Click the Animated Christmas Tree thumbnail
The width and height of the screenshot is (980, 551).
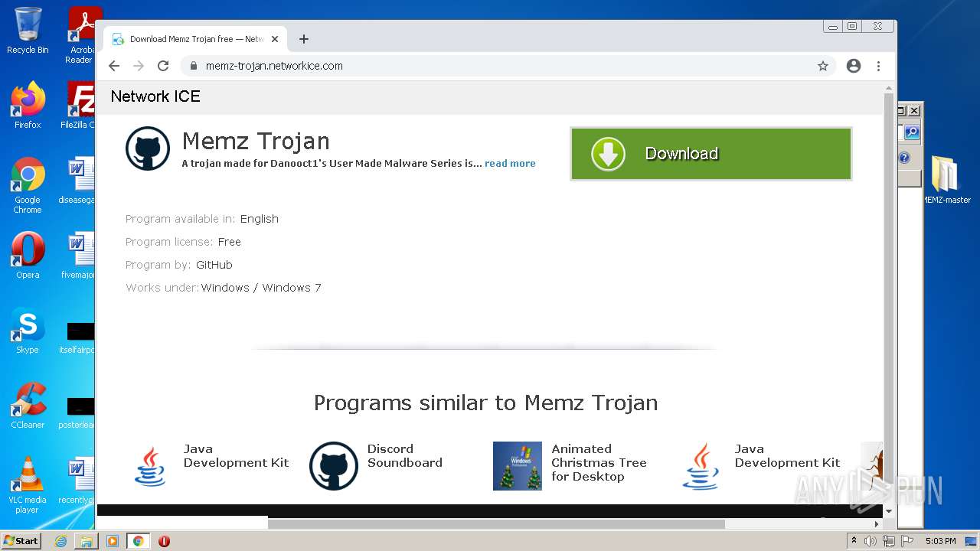coord(518,466)
